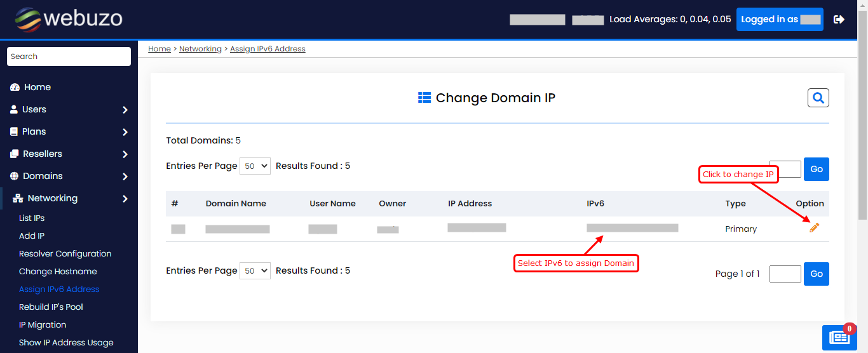Image resolution: width=868 pixels, height=353 pixels.
Task: Open bottom Entries Per Page dropdown
Action: coord(255,271)
